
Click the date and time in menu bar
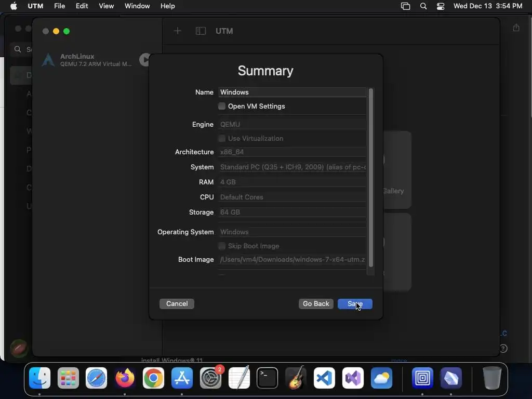coord(487,6)
